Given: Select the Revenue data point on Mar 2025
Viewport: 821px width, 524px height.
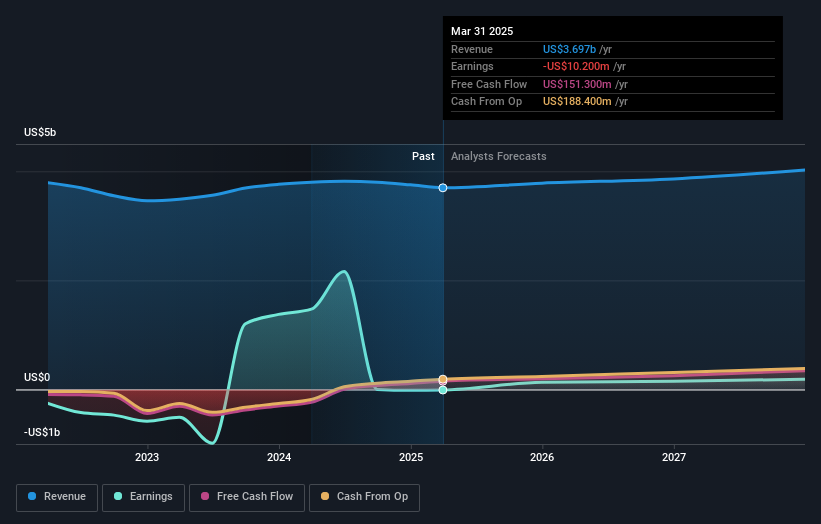Looking at the screenshot, I should tap(443, 188).
